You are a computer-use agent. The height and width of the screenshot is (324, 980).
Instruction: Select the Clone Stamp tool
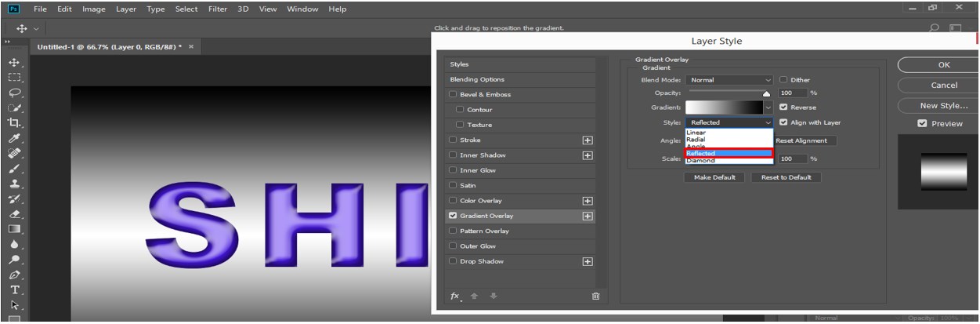click(x=14, y=184)
